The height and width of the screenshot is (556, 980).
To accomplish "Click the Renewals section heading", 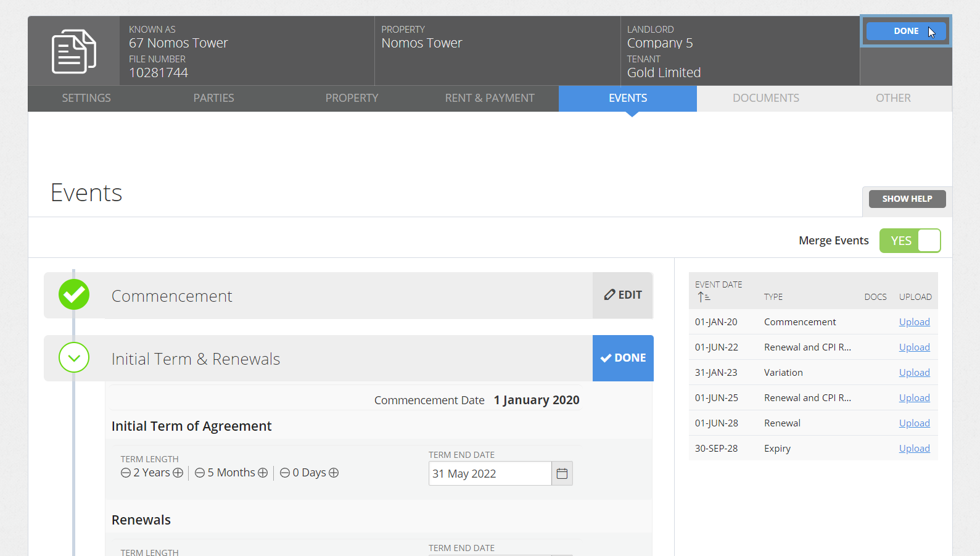I will (141, 520).
